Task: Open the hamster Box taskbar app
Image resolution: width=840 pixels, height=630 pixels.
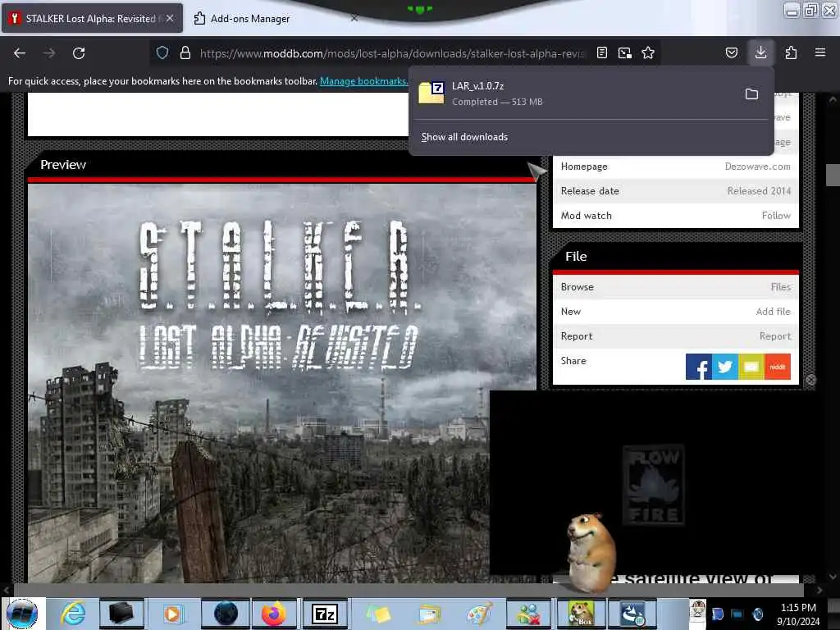Action: [582, 614]
